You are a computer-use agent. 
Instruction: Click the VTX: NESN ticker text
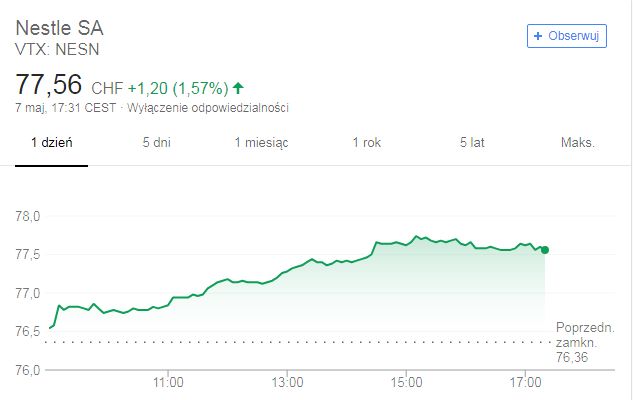[x=57, y=48]
